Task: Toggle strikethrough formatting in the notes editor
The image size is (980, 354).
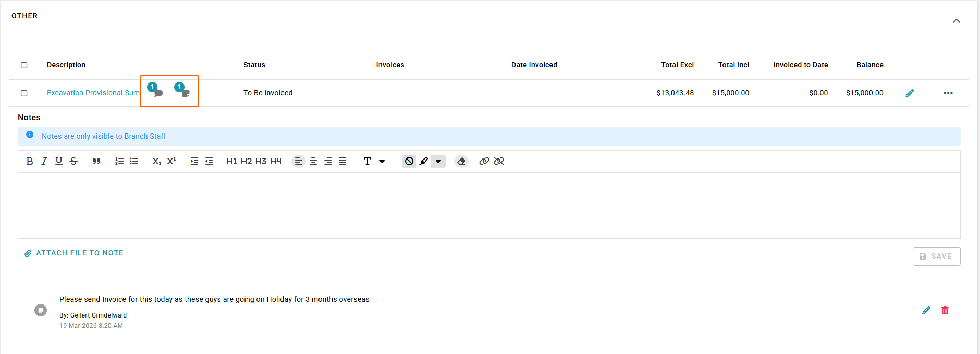Action: point(73,161)
